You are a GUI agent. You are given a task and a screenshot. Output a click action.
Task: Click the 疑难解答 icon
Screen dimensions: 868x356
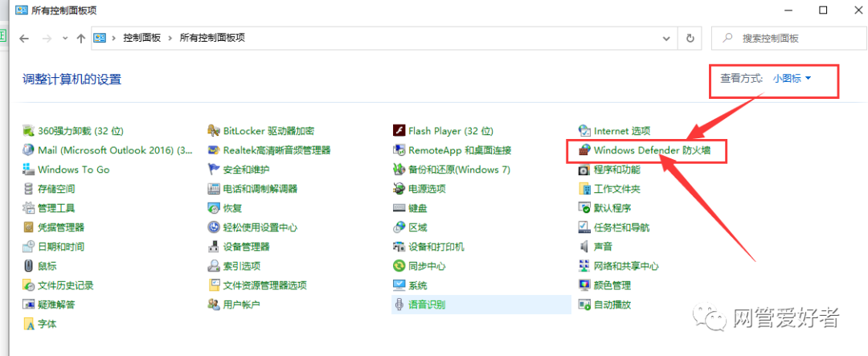point(28,305)
